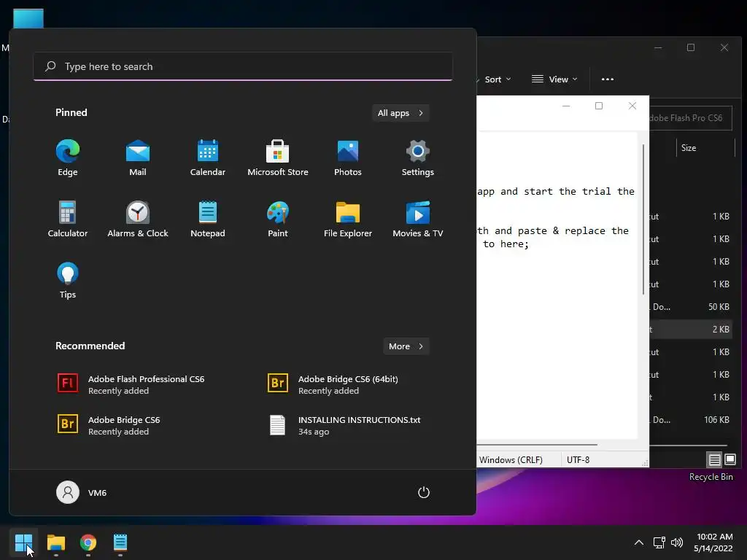
Task: Open INSTALLING INSTRUCTIONS.txt recommended file
Action: click(x=346, y=425)
